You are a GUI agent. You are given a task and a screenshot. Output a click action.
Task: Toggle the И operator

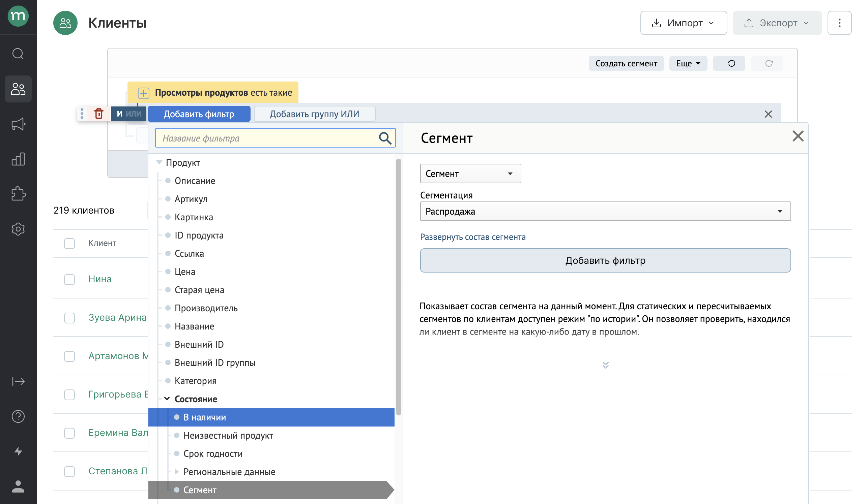pyautogui.click(x=119, y=114)
